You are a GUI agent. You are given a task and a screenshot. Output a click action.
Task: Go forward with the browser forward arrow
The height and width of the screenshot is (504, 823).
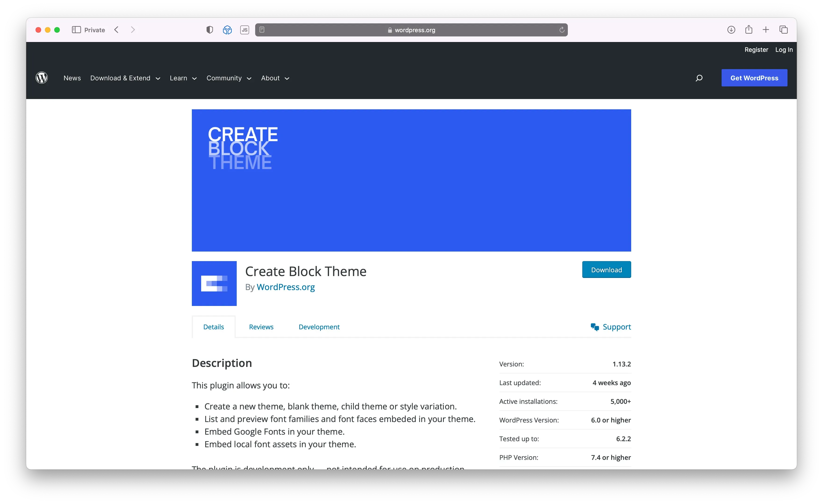[133, 30]
